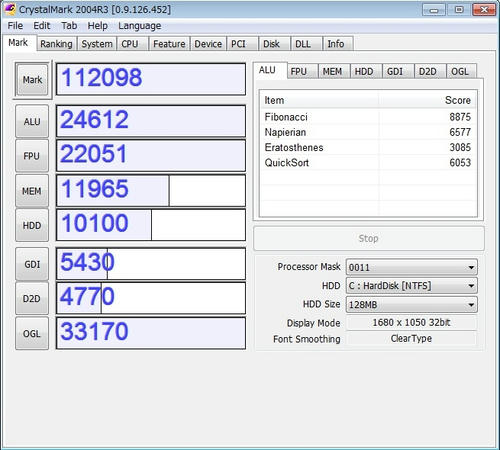Image resolution: width=500 pixels, height=450 pixels.
Task: Click the D2D score 4770 field
Action: 151,298
